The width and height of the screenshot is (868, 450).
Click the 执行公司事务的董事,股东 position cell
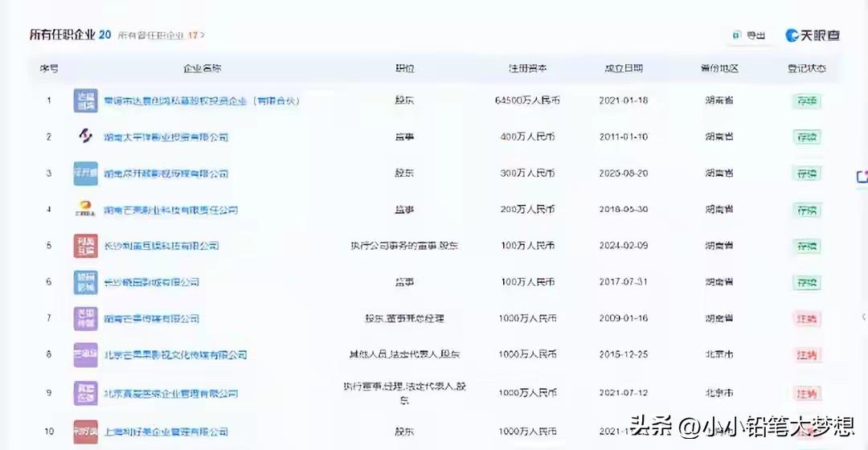coord(404,245)
